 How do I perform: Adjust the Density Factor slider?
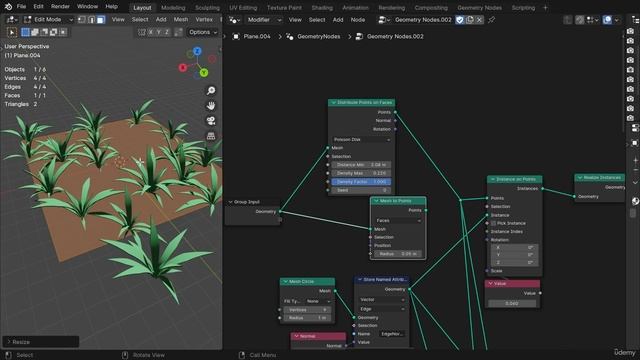361,182
